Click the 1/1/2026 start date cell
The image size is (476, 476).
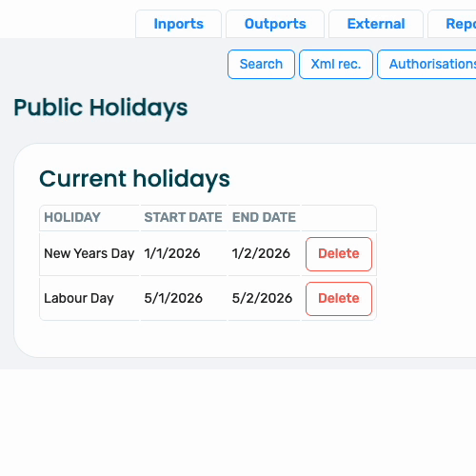(x=184, y=254)
